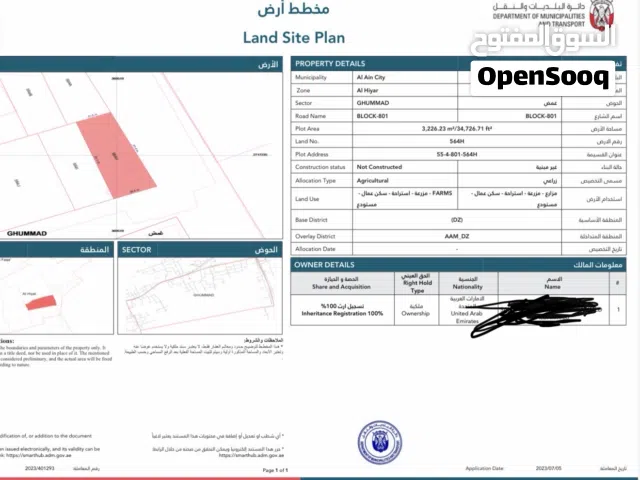The height and width of the screenshot is (480, 640).
Task: Click 'FARMS' in the land use value
Action: click(x=442, y=193)
